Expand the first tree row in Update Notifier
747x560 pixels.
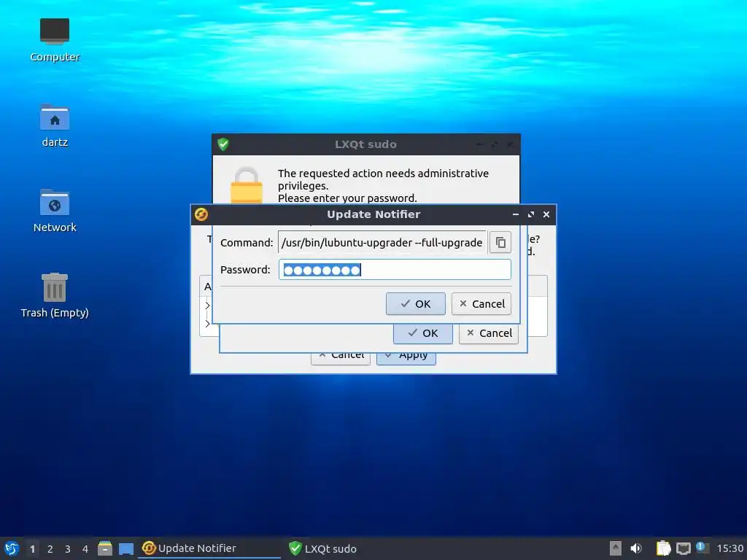[x=207, y=306]
